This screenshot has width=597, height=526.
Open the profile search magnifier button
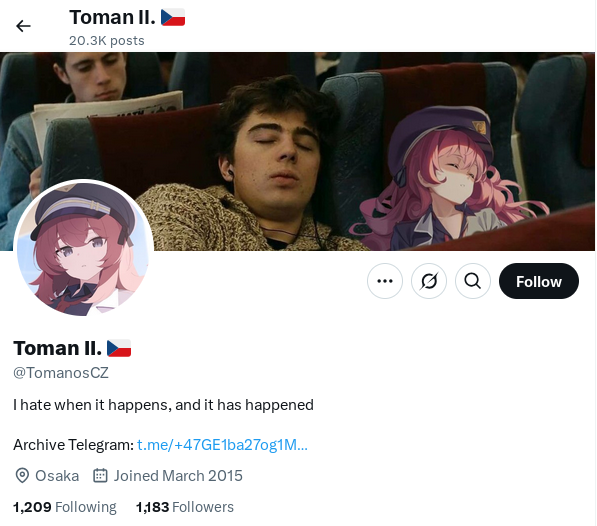[472, 281]
